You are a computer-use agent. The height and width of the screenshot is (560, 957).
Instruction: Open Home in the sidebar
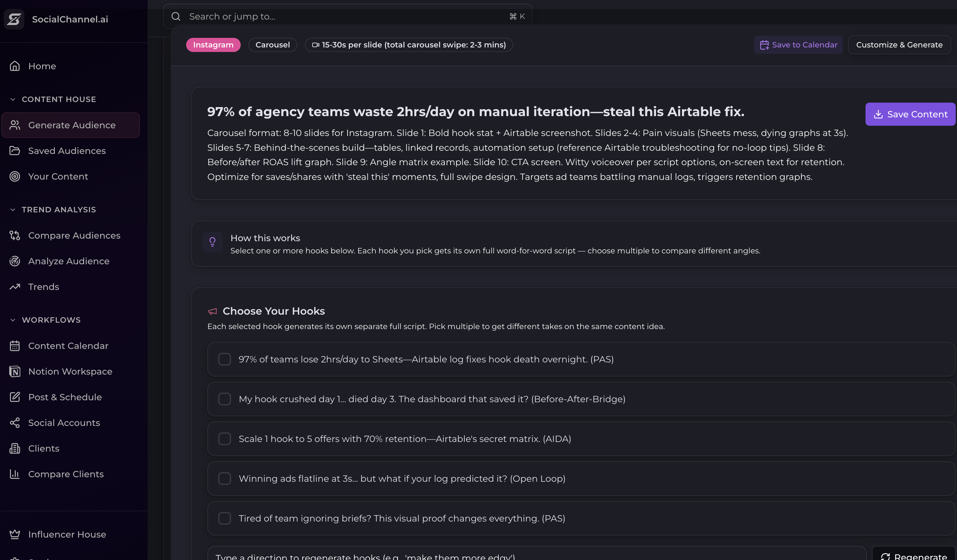(x=71, y=66)
